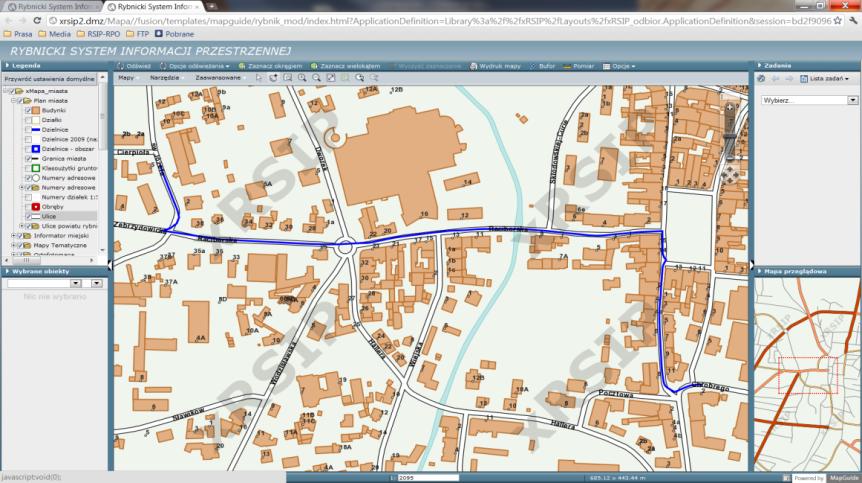862x483 pixels.
Task: Click the Budynki orange legend swatch
Action: coord(36,110)
